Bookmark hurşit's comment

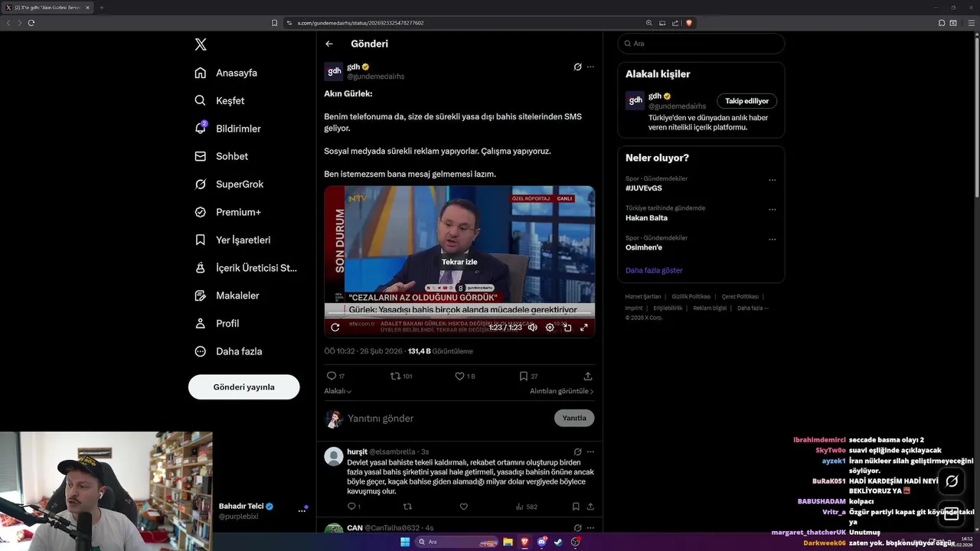click(x=576, y=507)
